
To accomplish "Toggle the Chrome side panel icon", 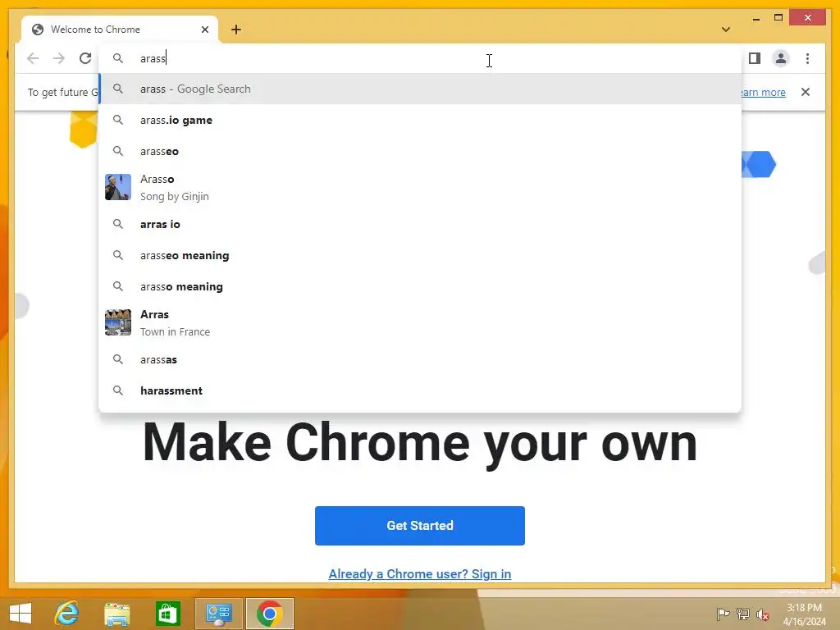I will pos(755,58).
